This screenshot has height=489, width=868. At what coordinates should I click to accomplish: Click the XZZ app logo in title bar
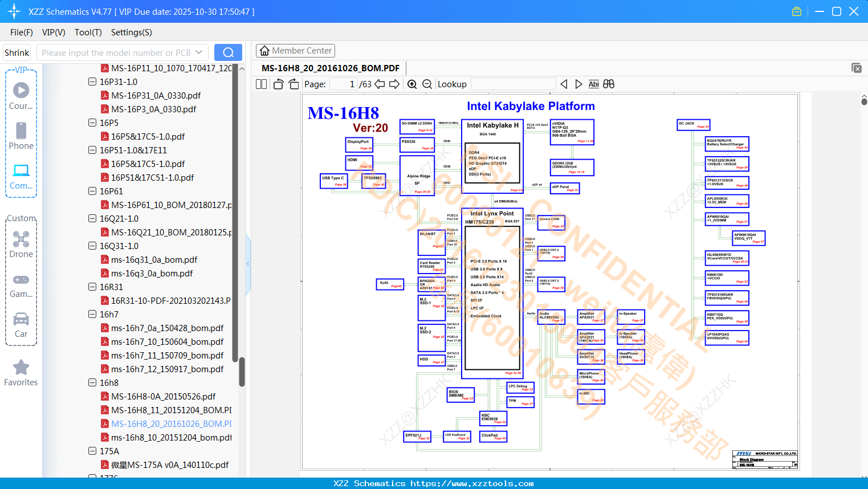coord(14,11)
